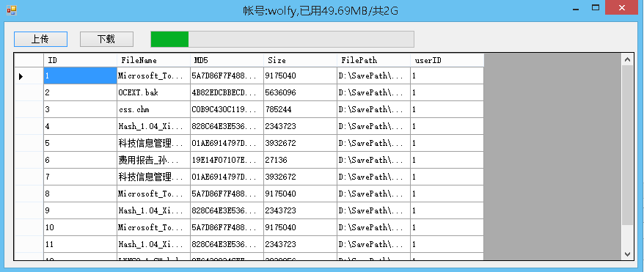Select the row header with current-row arrow
Viewport: 644px width, 272px height.
(x=29, y=76)
